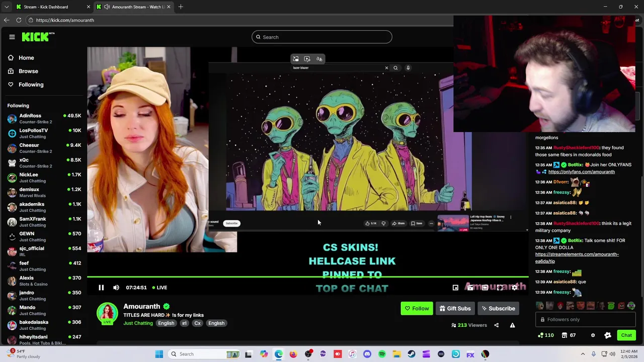Viewport: 644px width, 362px height.
Task: Open sjc_official channel in Following list
Action: [44, 251]
